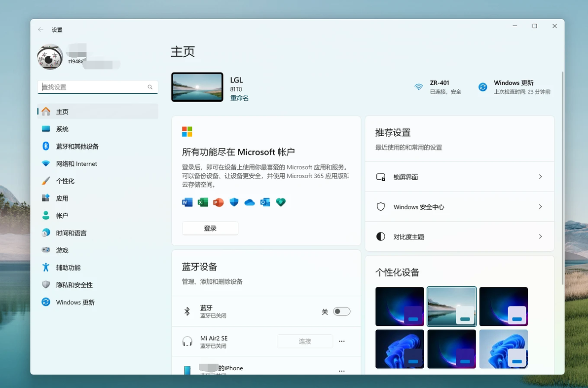
Task: Select the light blue flower theme thumbnail
Action: click(x=504, y=349)
